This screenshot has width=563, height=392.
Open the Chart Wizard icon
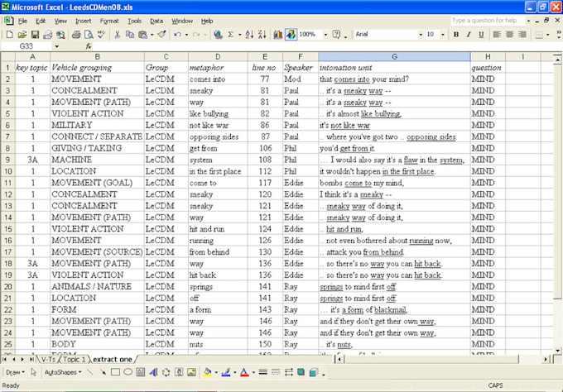click(x=277, y=35)
